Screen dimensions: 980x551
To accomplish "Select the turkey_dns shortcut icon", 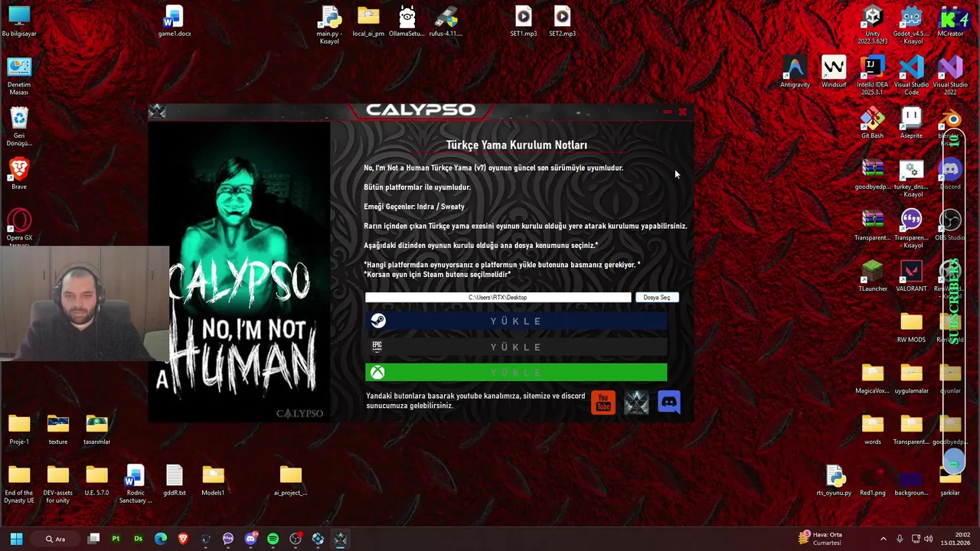I will click(911, 178).
